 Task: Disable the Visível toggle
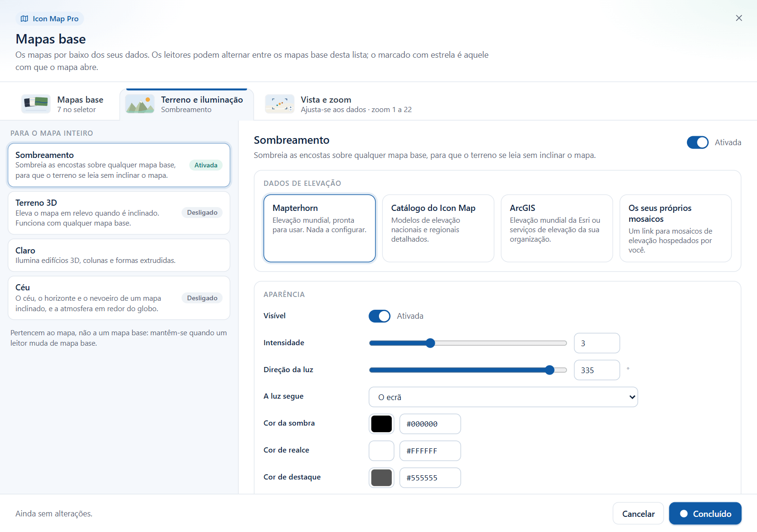(379, 316)
